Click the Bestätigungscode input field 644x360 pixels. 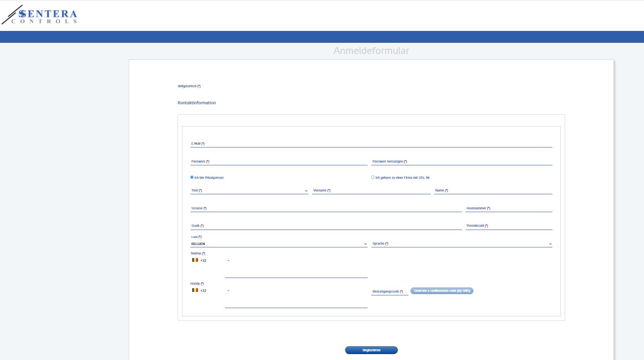389,291
